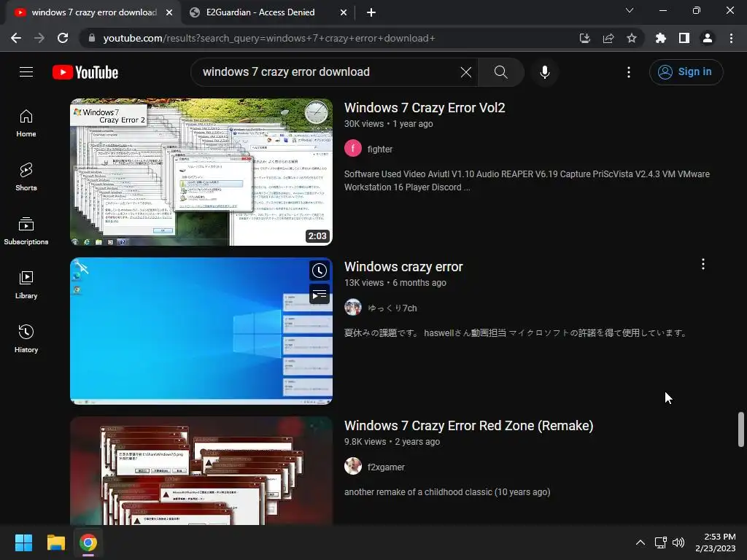The width and height of the screenshot is (747, 560).
Task: Click the Sign in button
Action: [686, 72]
